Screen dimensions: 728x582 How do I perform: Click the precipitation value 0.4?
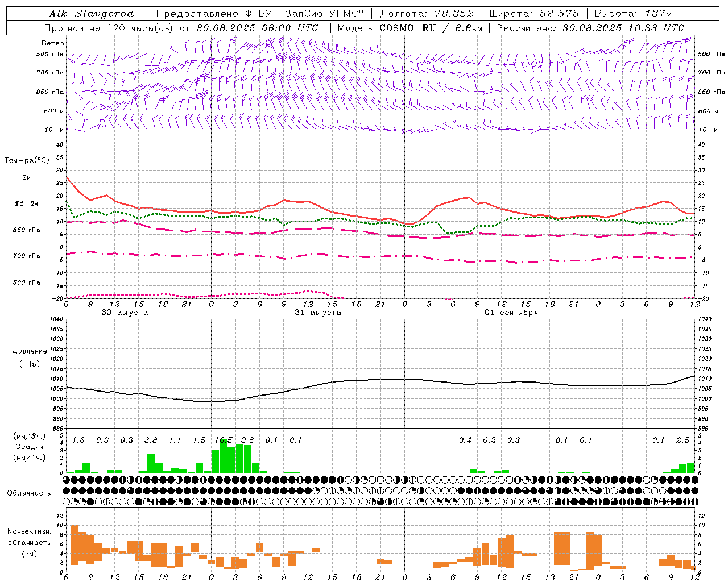click(x=465, y=440)
